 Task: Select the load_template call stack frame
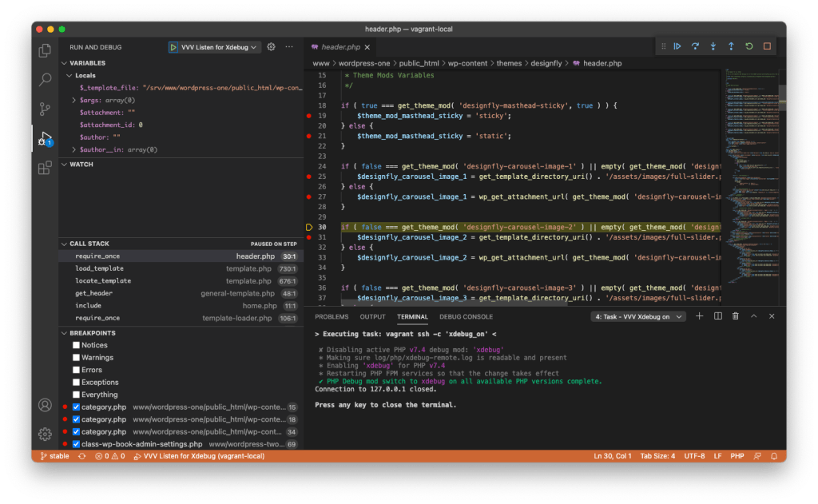click(99, 268)
